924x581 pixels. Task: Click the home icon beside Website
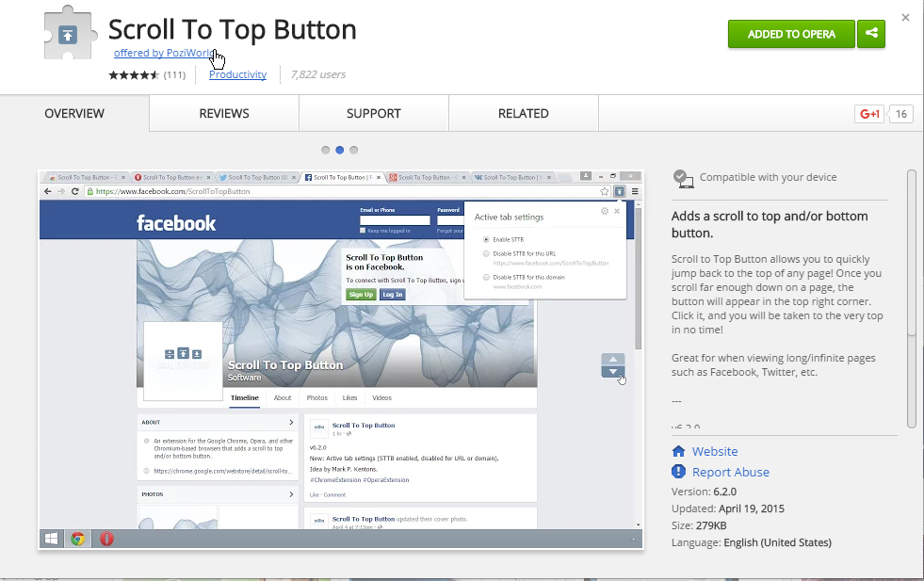tap(678, 451)
